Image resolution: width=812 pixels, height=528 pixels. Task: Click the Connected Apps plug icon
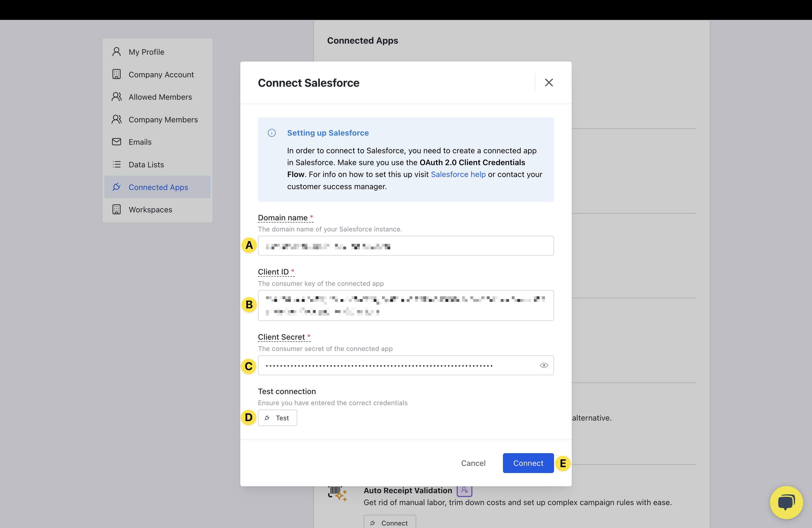(x=116, y=187)
